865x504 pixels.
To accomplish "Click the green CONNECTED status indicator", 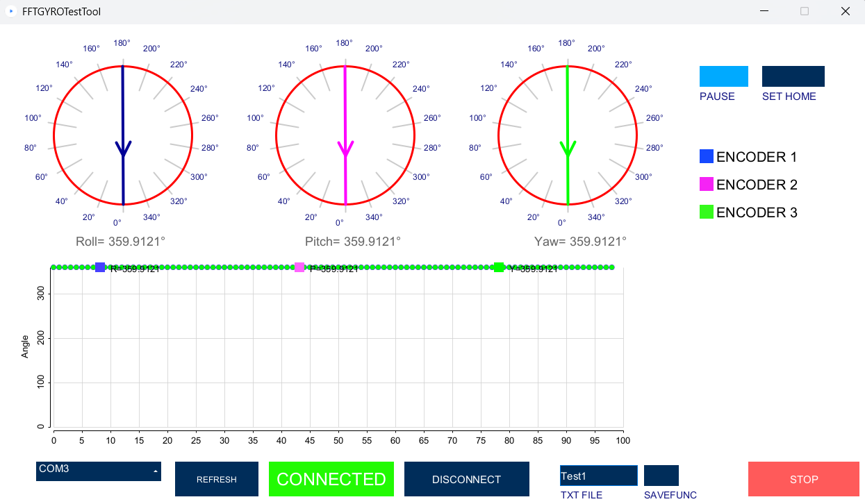I will 331,479.
